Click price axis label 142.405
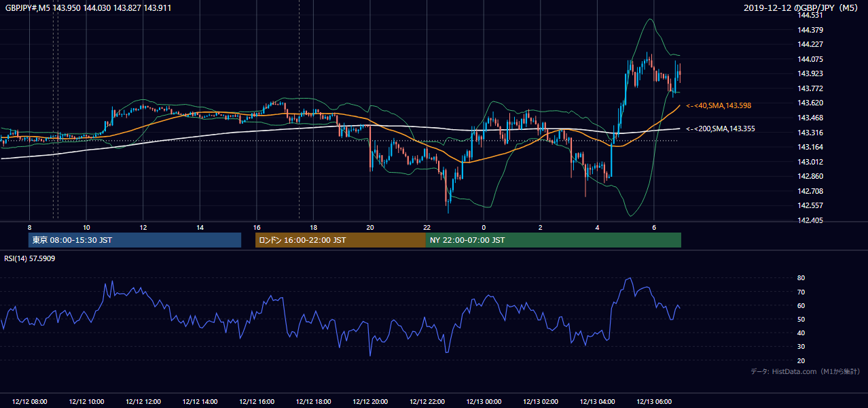Viewport: 868px width, 408px height. (x=811, y=220)
